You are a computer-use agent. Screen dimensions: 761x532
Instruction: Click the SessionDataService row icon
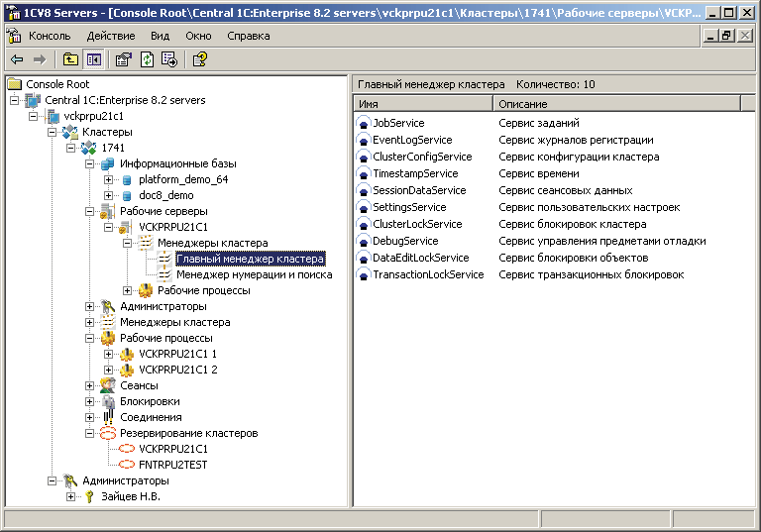click(364, 190)
